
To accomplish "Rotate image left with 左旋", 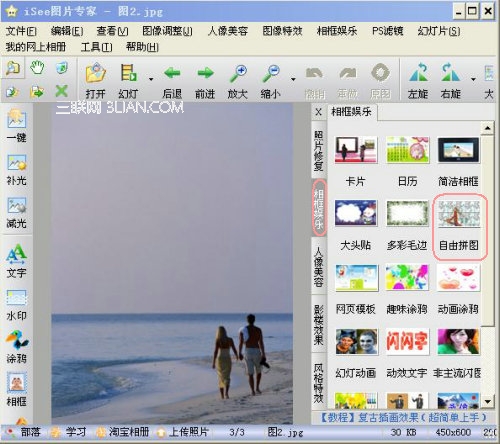I will [418, 80].
